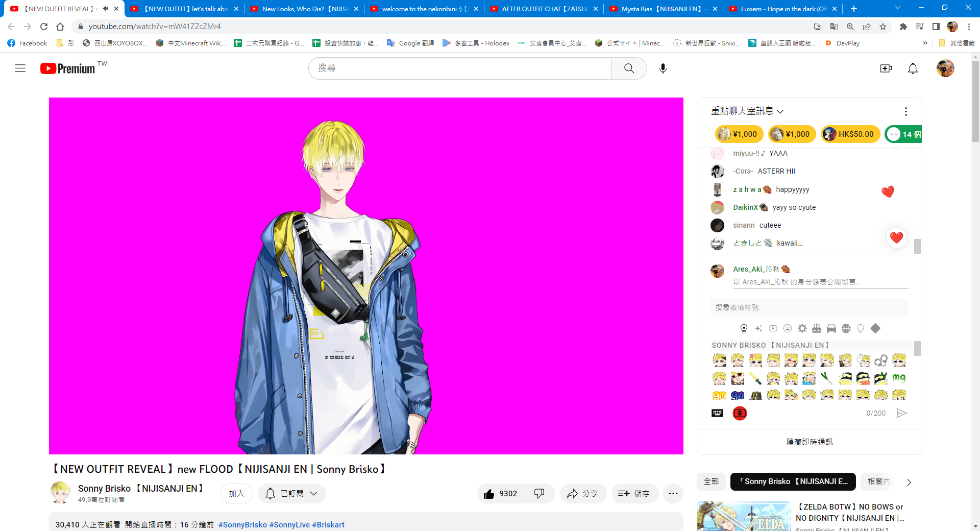Hide live chat with 隱藏即時通訊
The height and width of the screenshot is (531, 980).
pos(810,442)
